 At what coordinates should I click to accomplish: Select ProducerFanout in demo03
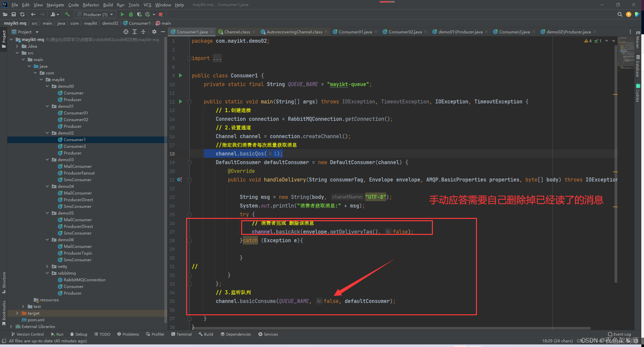point(79,173)
